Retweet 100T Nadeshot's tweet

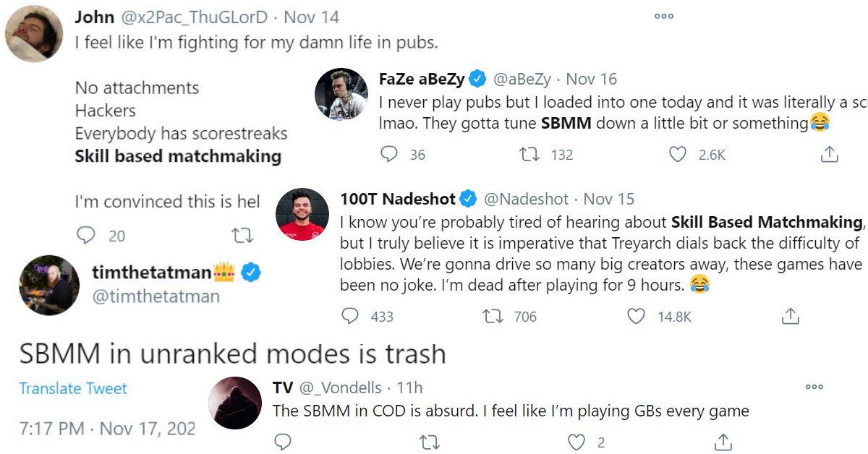pos(493,316)
